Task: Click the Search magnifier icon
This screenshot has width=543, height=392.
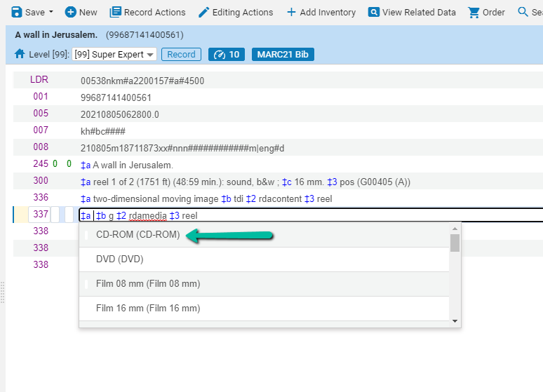Action: coord(523,12)
